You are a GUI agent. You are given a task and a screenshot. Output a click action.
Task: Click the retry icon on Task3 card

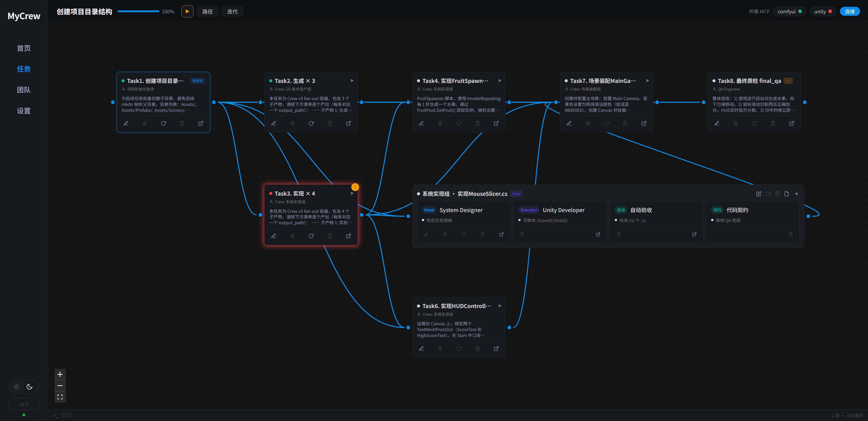click(311, 236)
